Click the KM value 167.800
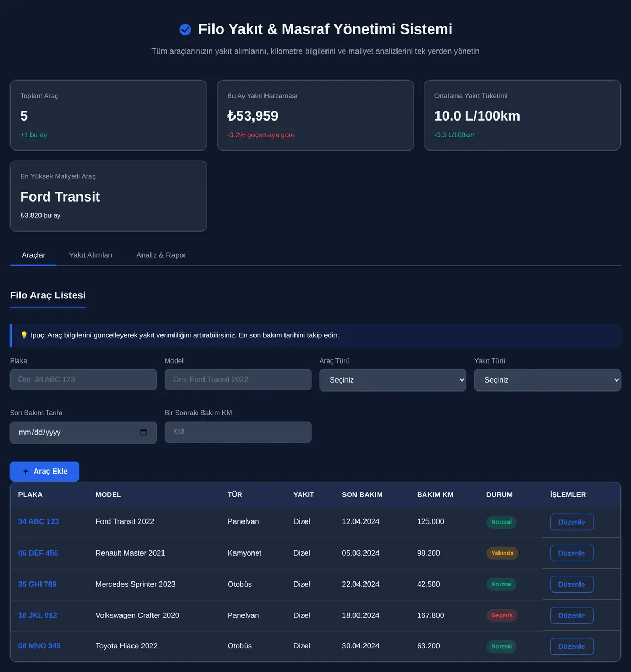 click(431, 615)
